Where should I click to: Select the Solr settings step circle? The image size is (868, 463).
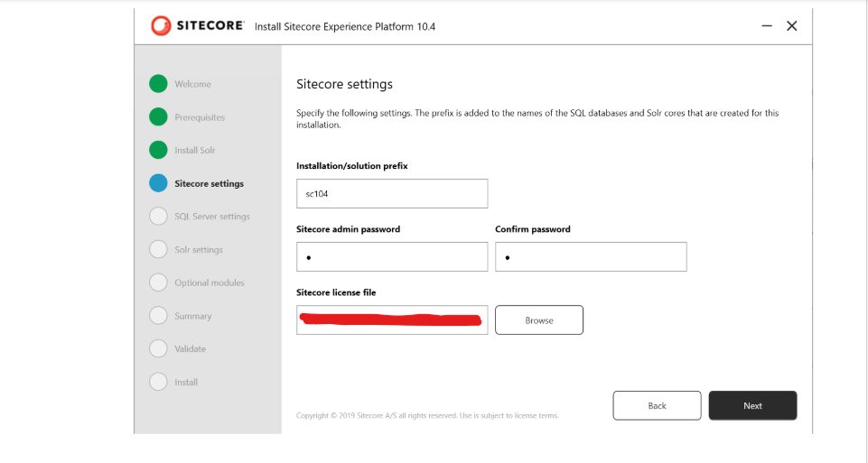tap(158, 249)
